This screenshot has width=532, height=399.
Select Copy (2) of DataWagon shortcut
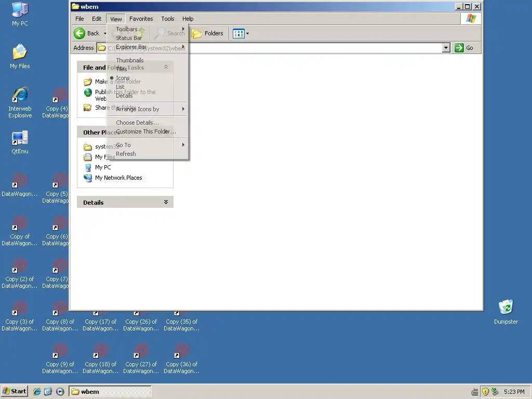point(20,265)
